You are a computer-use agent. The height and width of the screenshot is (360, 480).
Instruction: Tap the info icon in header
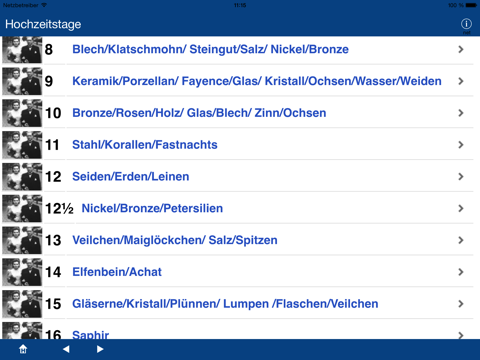coord(466,24)
